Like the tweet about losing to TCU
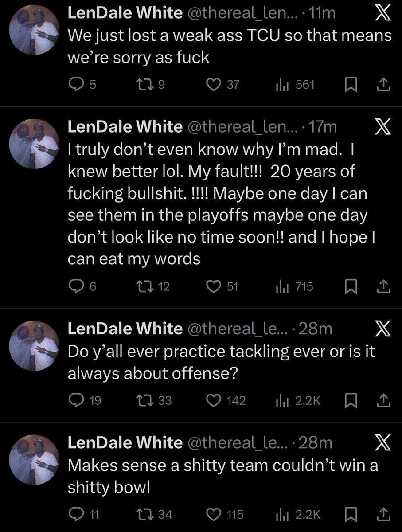The height and width of the screenshot is (532, 402). (x=215, y=84)
